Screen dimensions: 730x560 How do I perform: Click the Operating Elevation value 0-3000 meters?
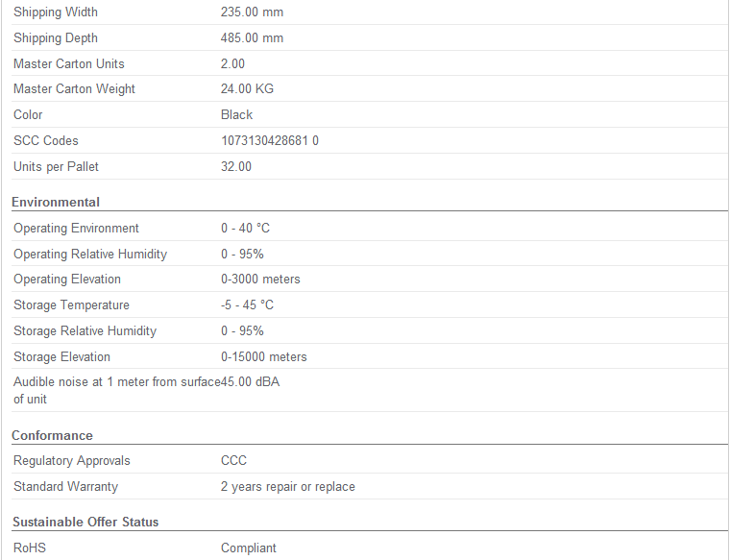pyautogui.click(x=260, y=280)
